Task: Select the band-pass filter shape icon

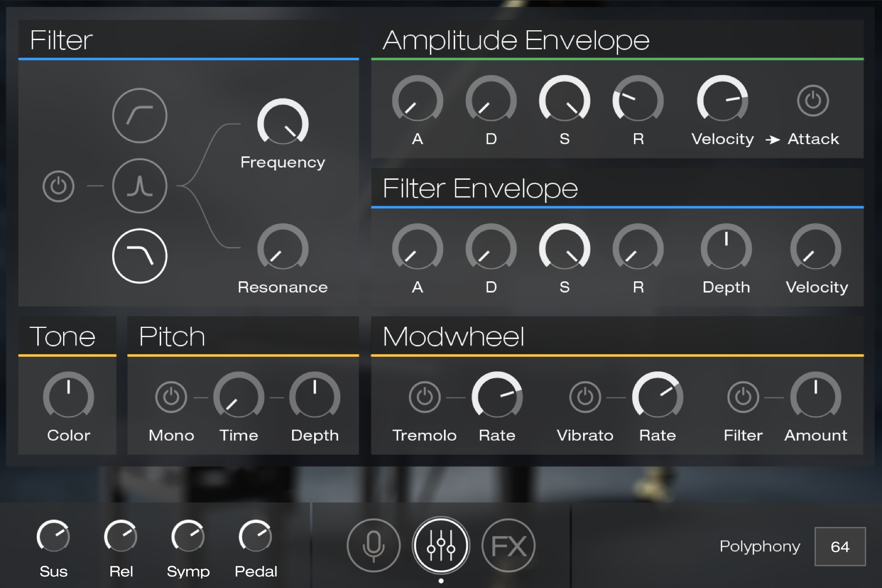Action: [140, 186]
